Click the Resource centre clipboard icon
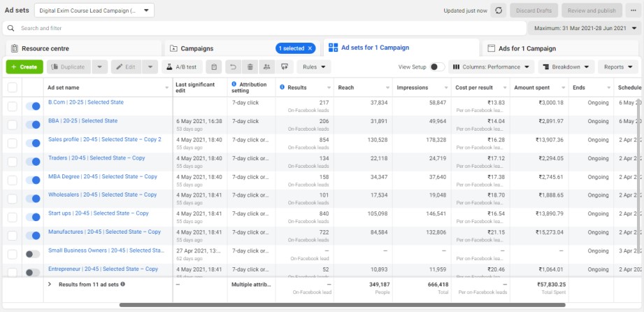644x312 pixels. 15,48
